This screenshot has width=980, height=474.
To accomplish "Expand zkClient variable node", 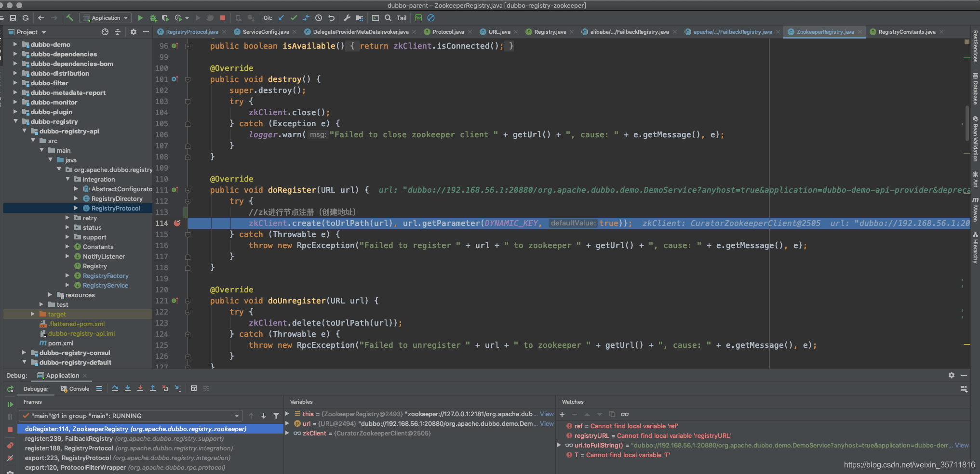I will (287, 433).
